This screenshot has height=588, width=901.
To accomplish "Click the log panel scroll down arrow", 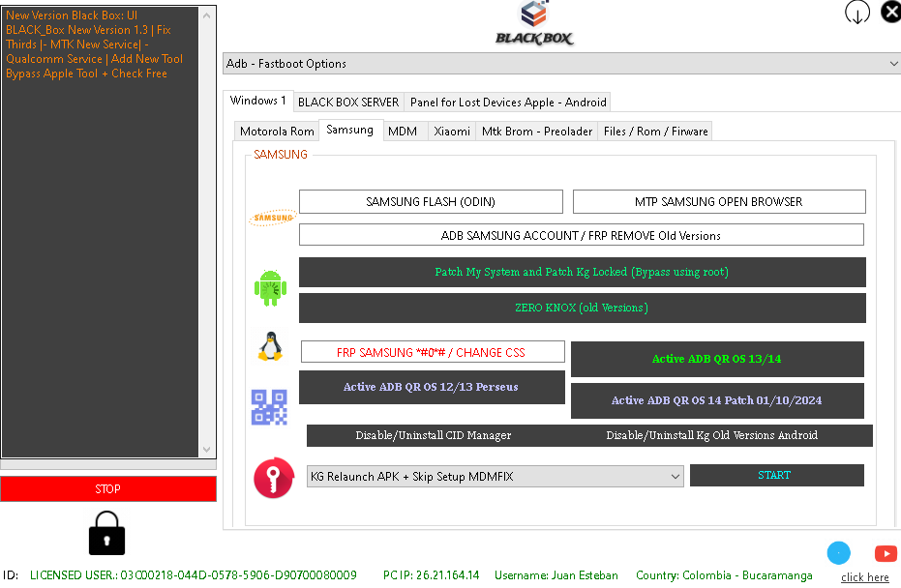I will pos(207,450).
